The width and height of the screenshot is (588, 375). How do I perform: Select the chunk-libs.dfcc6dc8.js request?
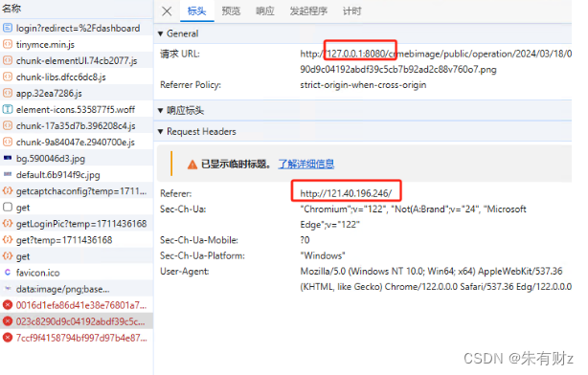[77, 77]
